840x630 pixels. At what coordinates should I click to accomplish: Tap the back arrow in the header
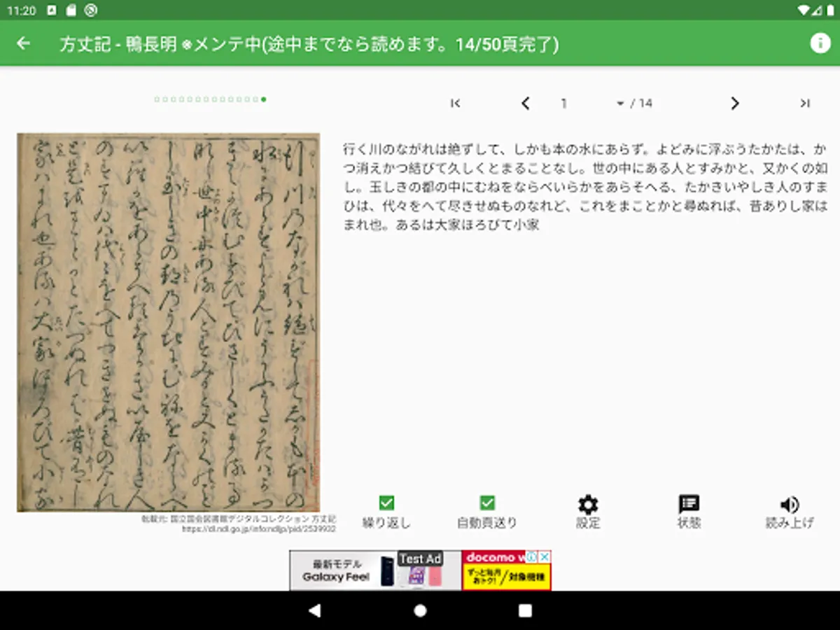click(24, 43)
